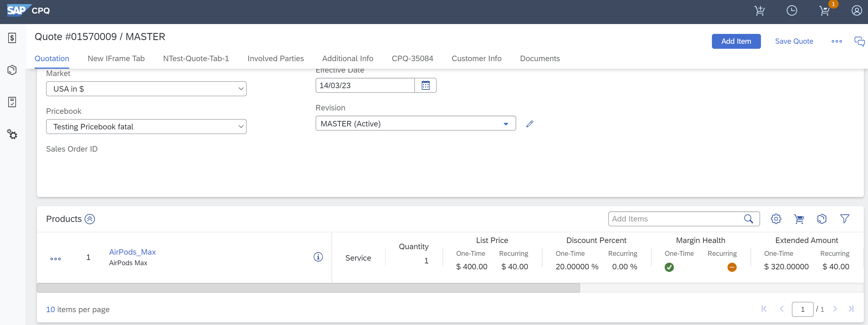Screen dimensions: 868x325
Task: Open product catalog cube icon in sidebar
Action: 12,70
